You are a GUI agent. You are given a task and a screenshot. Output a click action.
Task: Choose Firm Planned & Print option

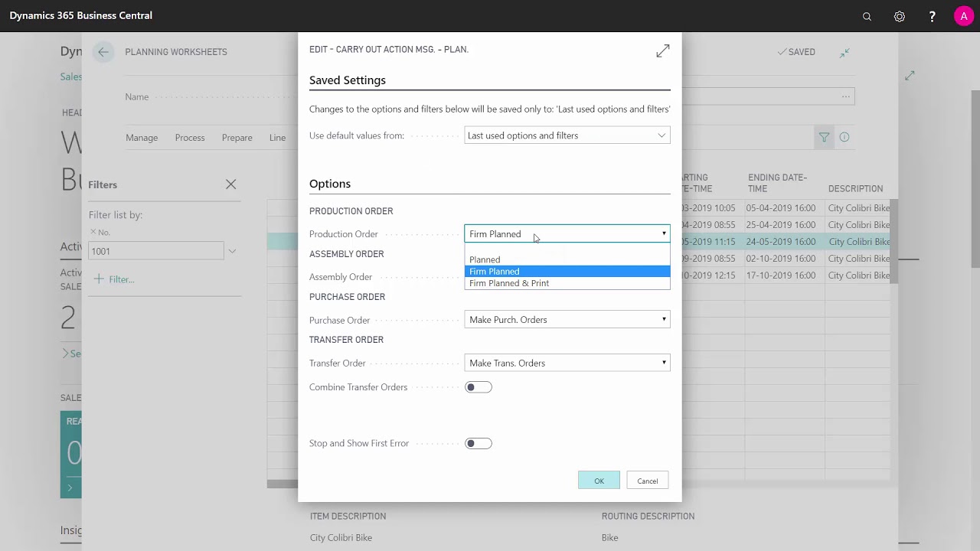click(509, 283)
